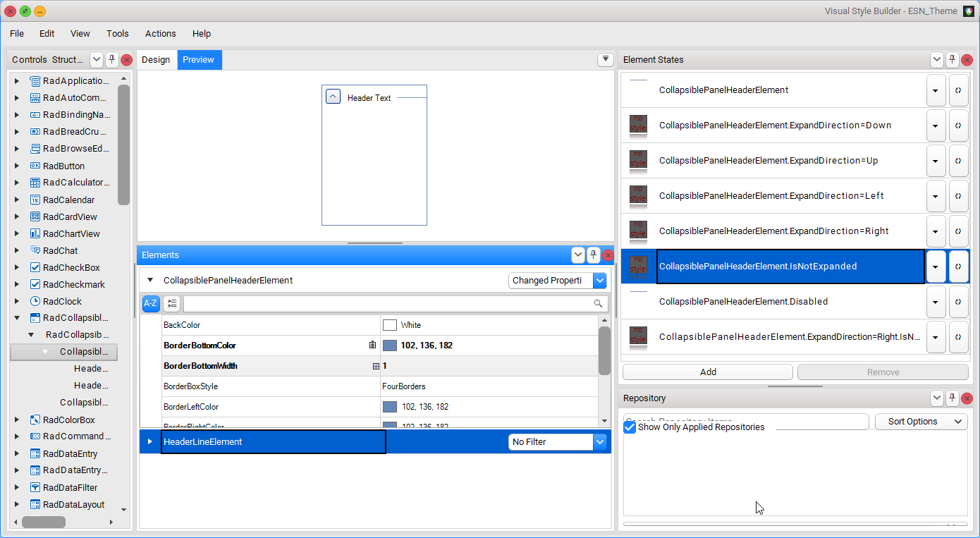Image resolution: width=980 pixels, height=538 pixels.
Task: Click the BorderBottomColor property marker icon
Action: [x=372, y=346]
